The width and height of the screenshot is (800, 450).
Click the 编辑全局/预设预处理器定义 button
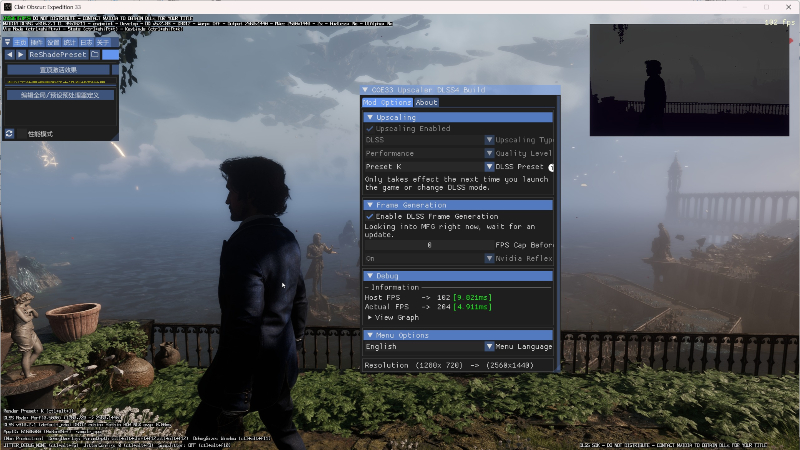tap(60, 95)
